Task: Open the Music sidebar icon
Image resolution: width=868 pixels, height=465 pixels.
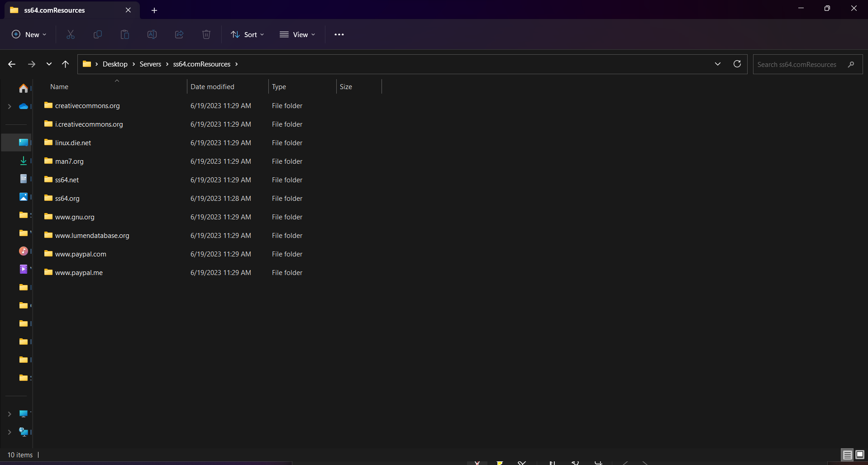Action: click(24, 251)
